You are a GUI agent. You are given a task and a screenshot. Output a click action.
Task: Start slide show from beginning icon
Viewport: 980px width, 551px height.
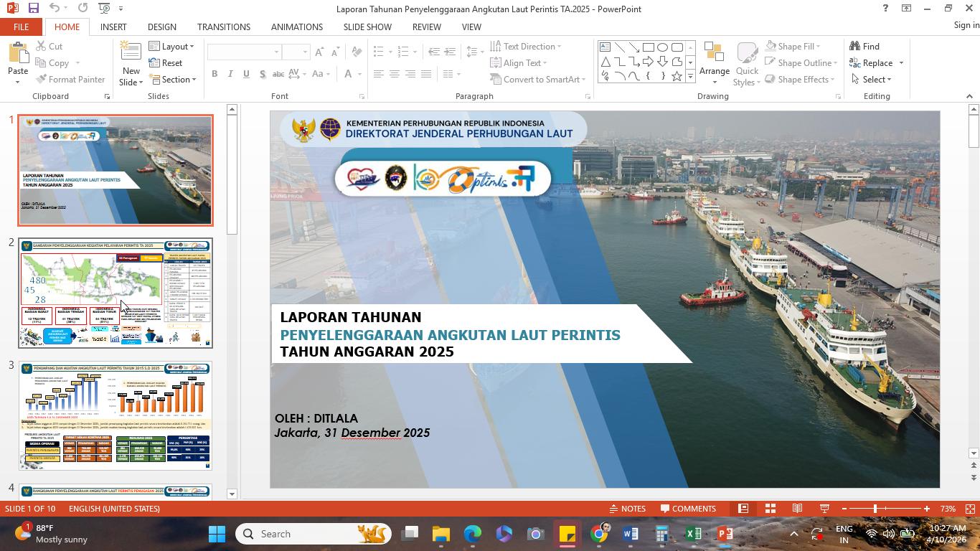click(104, 8)
